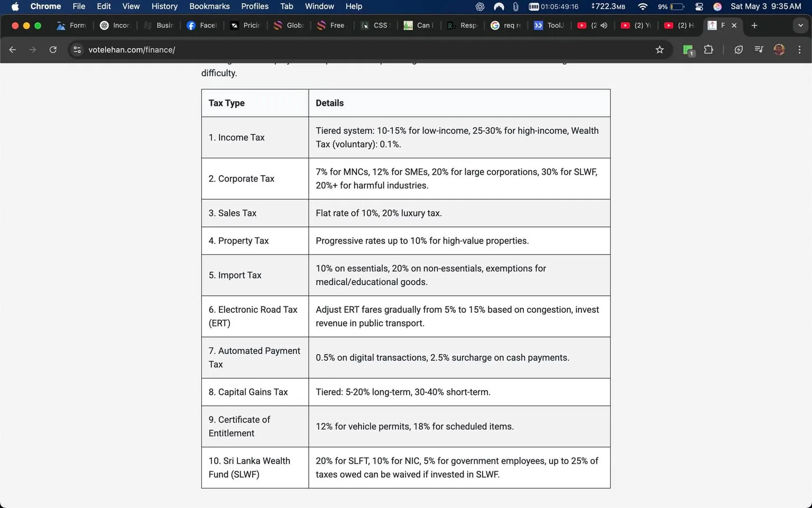Click the green extension icon with badge 1
Screen dimensions: 812x508
688,49
